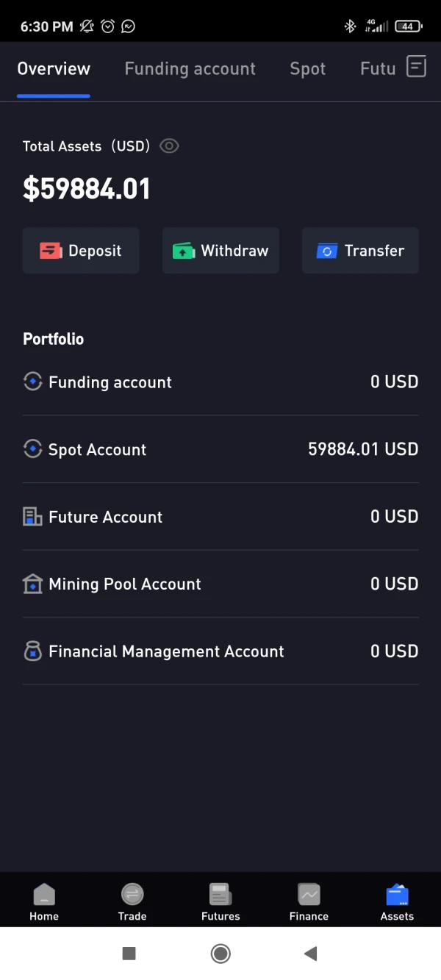This screenshot has width=441, height=980.
Task: Tap the Future Account building icon
Action: tap(33, 517)
